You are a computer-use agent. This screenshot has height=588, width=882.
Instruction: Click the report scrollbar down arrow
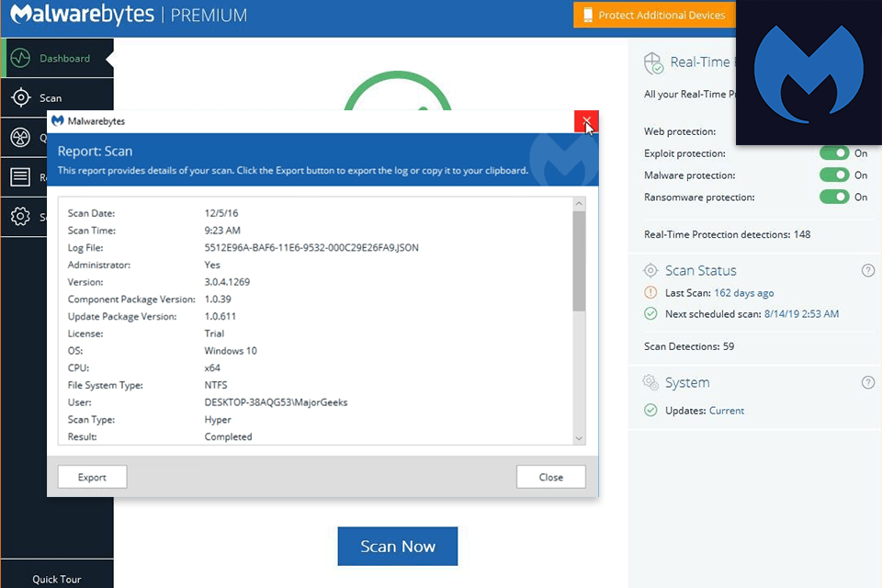(x=579, y=438)
